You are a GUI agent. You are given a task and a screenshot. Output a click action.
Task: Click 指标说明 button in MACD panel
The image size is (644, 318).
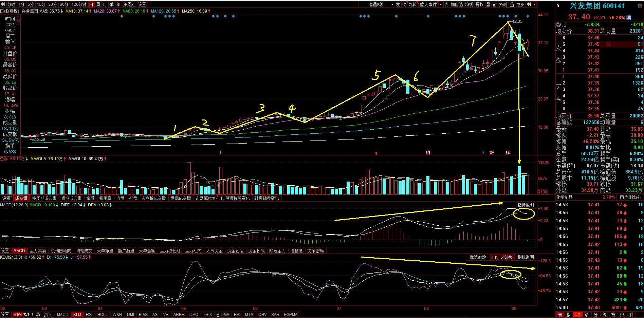(x=526, y=205)
